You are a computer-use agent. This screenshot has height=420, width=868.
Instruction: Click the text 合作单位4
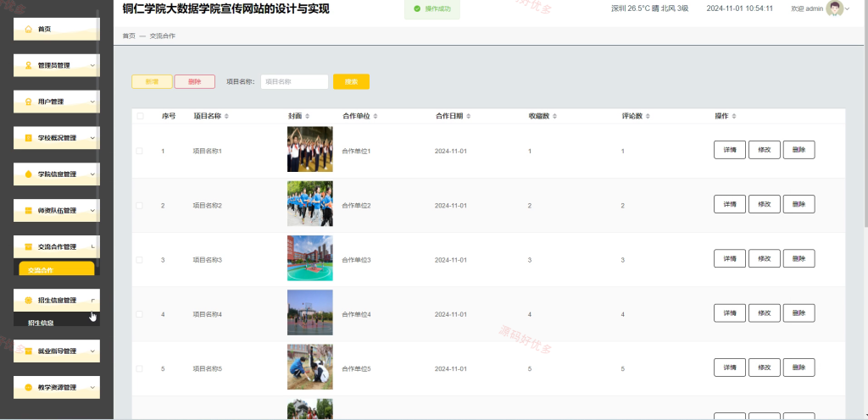click(x=357, y=314)
